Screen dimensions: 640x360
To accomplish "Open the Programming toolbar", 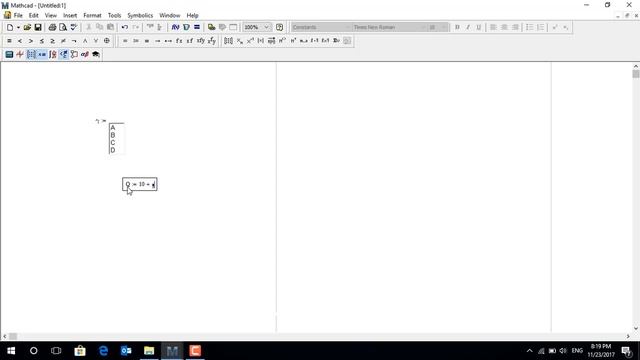I will pos(74,54).
